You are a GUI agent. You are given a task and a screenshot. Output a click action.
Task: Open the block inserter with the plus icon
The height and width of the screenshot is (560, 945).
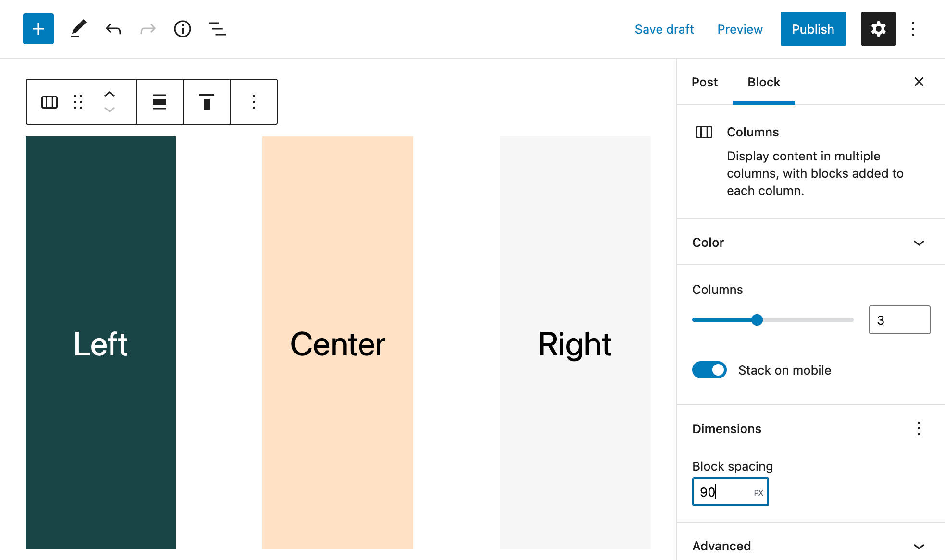pos(38,29)
